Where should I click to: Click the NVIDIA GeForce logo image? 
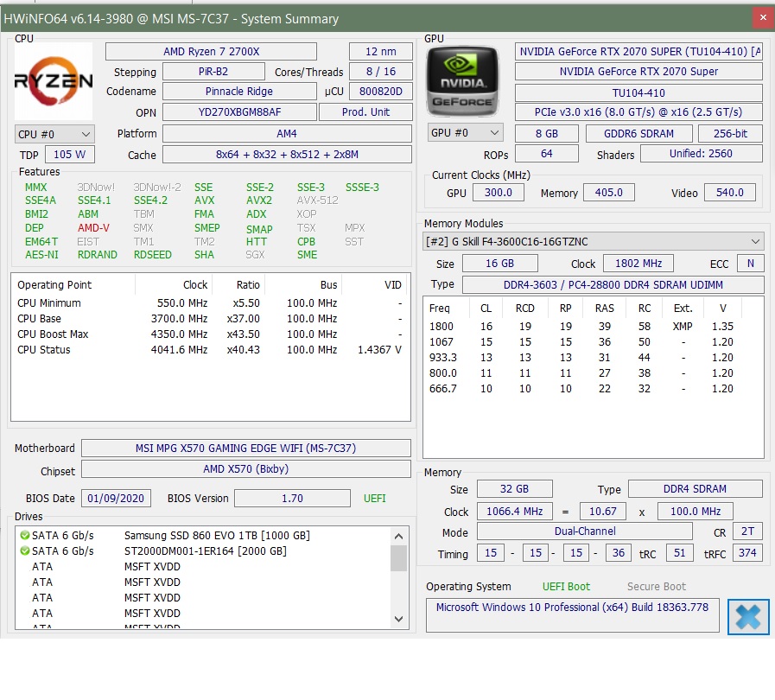462,81
